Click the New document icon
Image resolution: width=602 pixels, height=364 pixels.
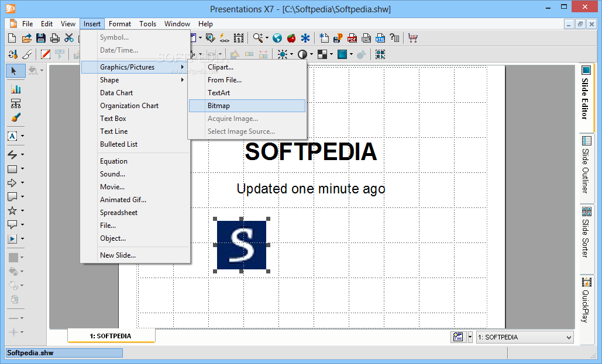[x=12, y=38]
